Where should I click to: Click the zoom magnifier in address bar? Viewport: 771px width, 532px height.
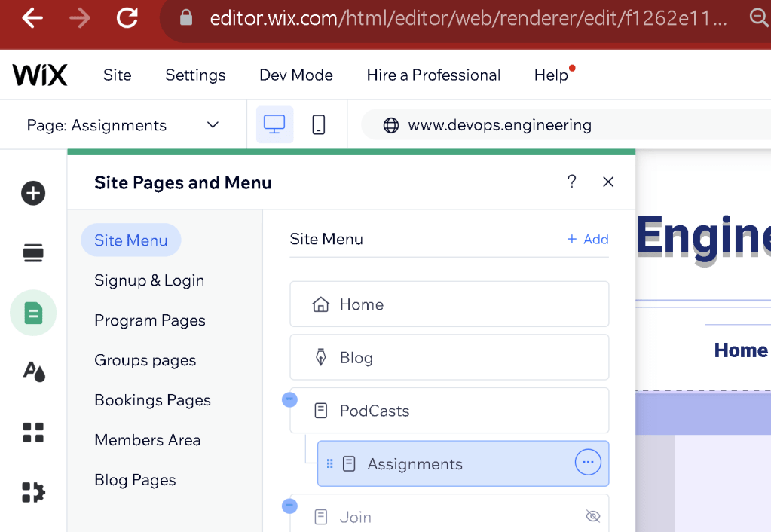759,18
